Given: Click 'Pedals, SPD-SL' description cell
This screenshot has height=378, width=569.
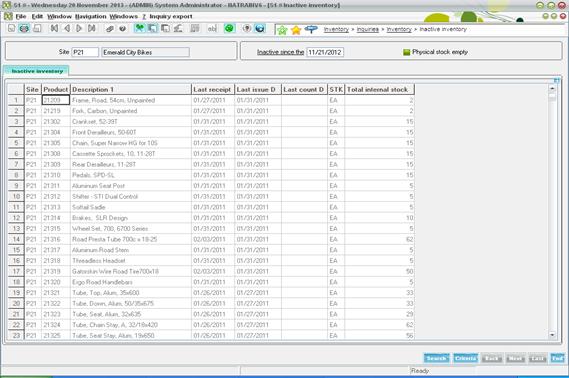Looking at the screenshot, I should [131, 175].
